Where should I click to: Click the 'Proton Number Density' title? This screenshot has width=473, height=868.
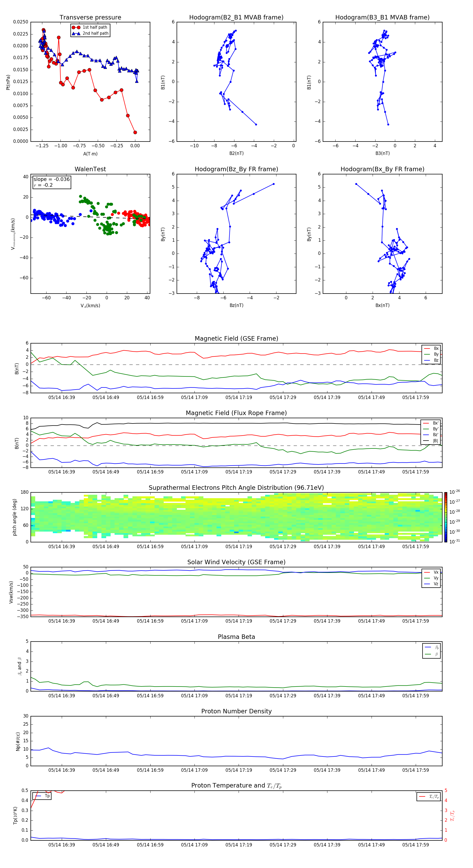point(236,711)
